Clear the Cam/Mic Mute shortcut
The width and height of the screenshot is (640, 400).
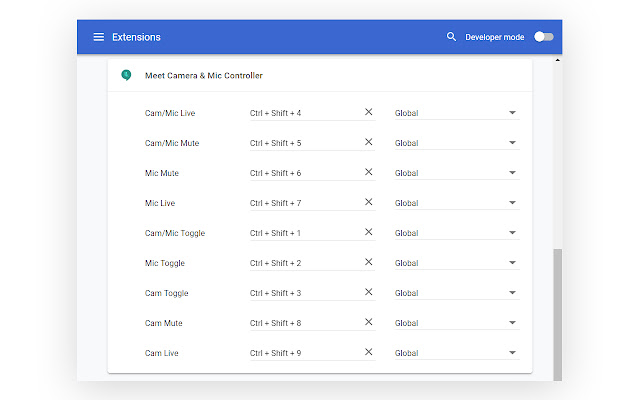pyautogui.click(x=368, y=142)
